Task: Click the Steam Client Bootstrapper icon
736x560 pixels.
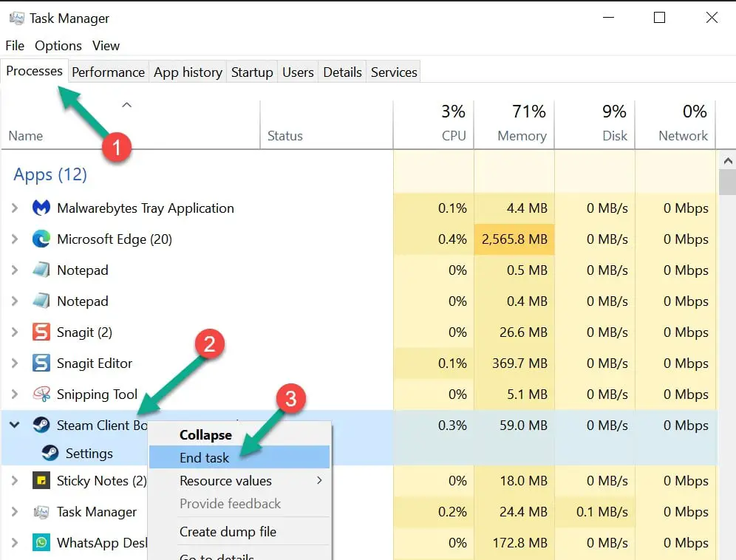Action: click(41, 425)
